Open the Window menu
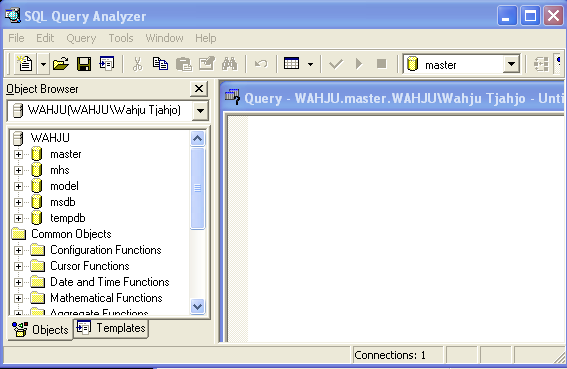Screen dimensions: 567x369 point(164,38)
